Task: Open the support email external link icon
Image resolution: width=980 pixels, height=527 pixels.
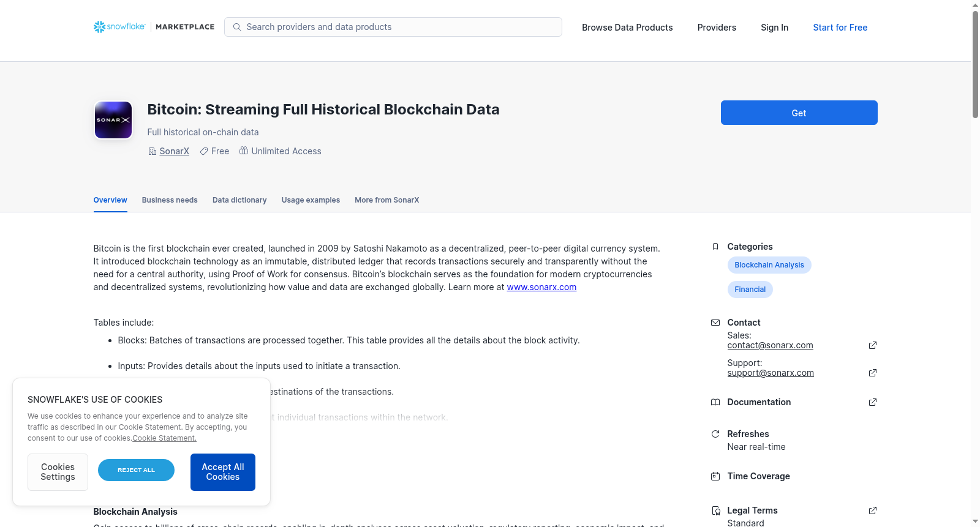Action: tap(873, 373)
